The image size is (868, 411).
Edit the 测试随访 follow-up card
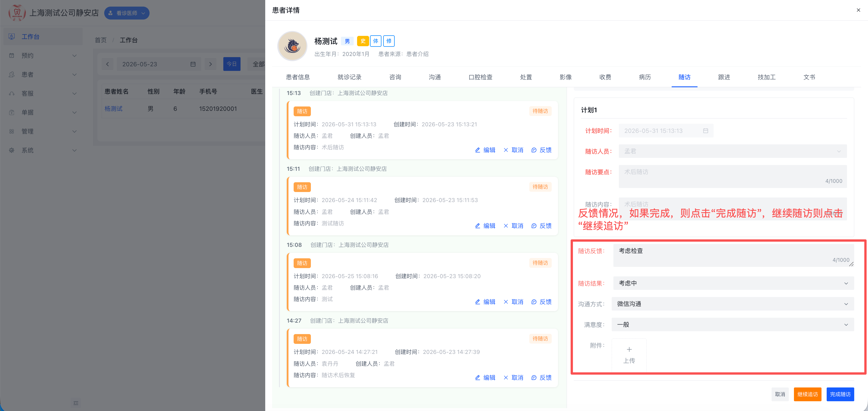[485, 226]
